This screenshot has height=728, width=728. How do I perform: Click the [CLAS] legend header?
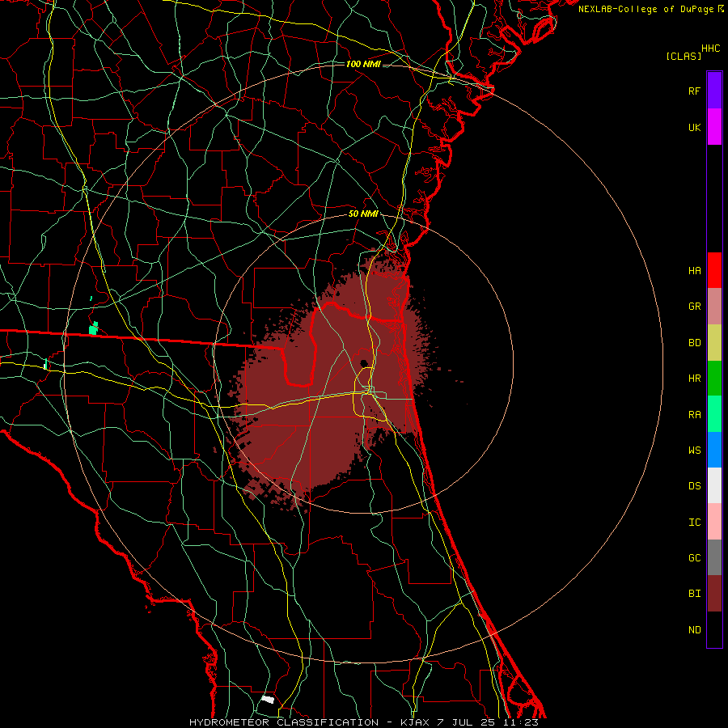tap(684, 56)
